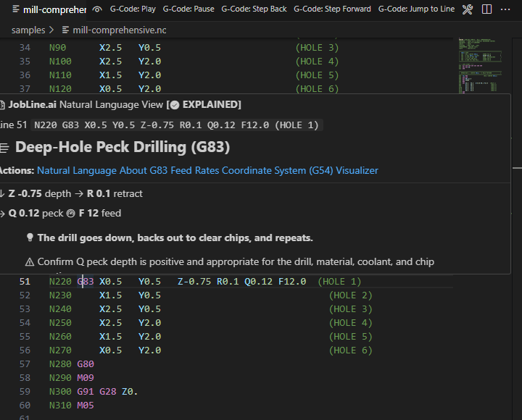Click (HOLE 1) comment on line 51
The image size is (522, 420).
(339, 282)
